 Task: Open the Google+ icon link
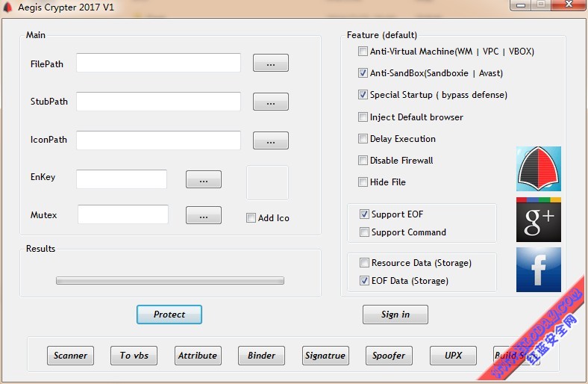tap(539, 220)
